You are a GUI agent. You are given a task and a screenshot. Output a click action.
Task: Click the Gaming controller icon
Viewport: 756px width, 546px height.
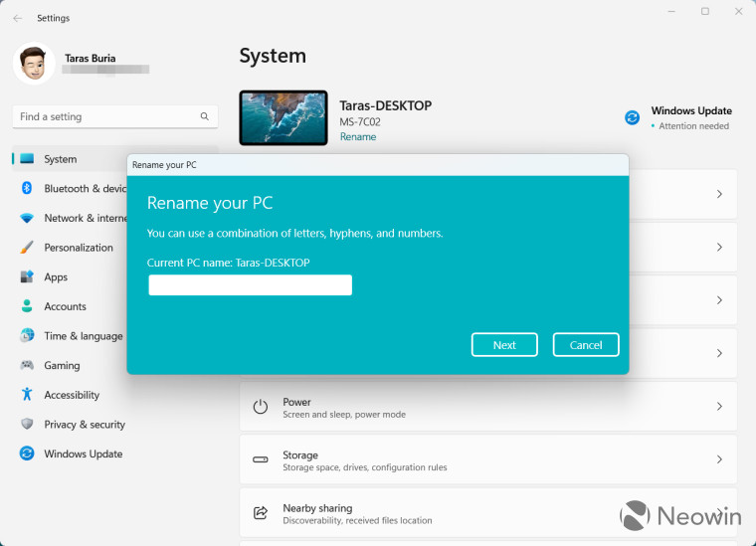27,365
